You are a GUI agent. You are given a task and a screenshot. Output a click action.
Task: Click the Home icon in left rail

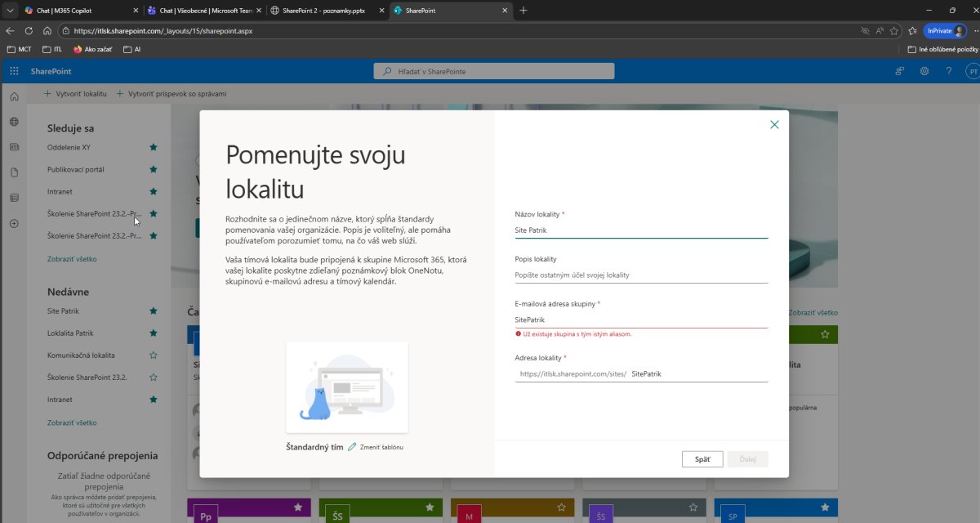[14, 97]
